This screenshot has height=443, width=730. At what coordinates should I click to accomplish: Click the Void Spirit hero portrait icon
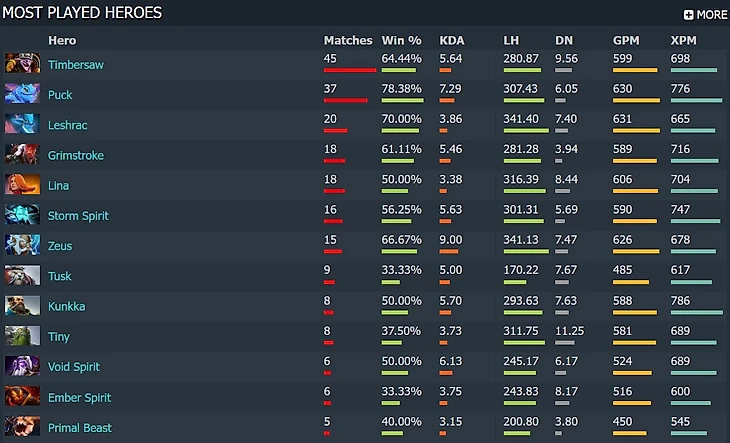point(22,366)
